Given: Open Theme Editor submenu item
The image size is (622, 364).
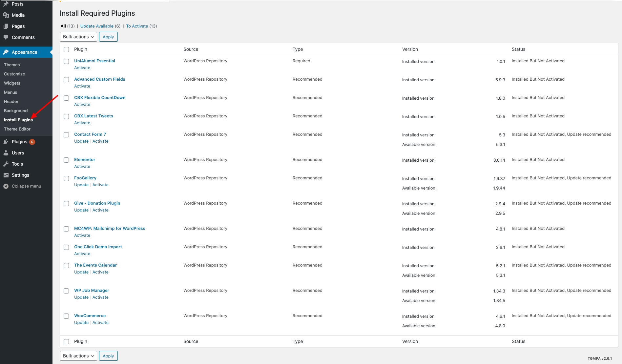Looking at the screenshot, I should tap(17, 129).
